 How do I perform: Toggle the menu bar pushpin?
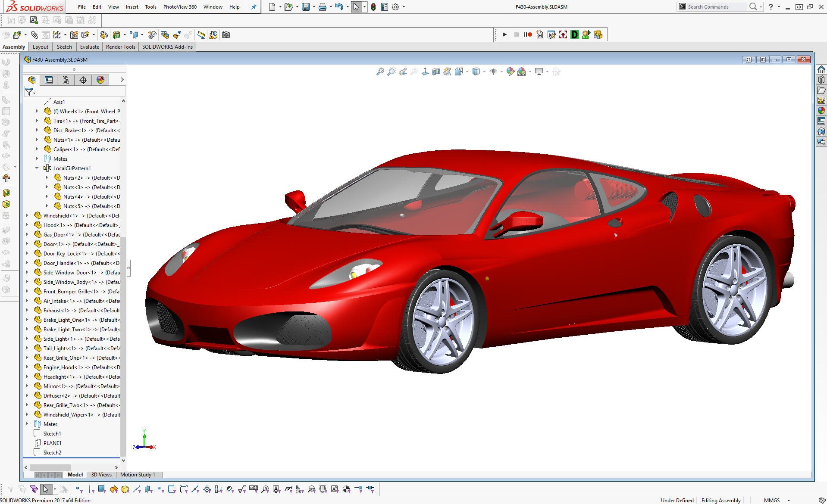click(254, 6)
